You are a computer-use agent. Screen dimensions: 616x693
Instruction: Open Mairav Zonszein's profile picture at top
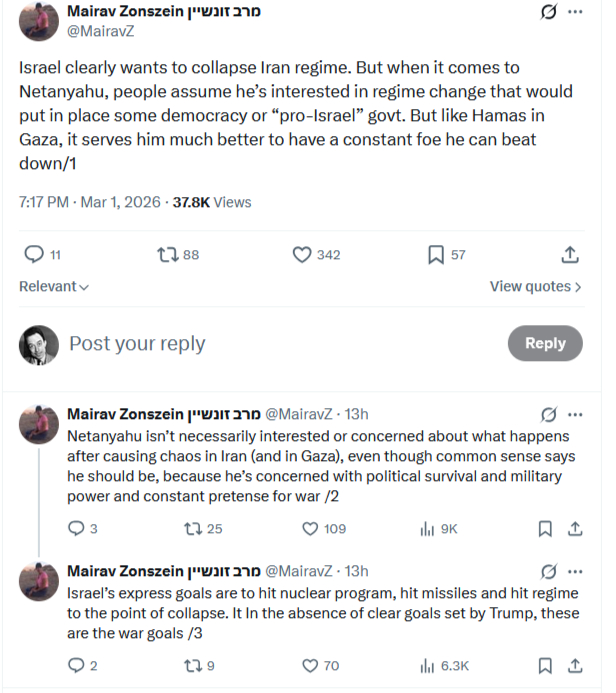[x=38, y=22]
